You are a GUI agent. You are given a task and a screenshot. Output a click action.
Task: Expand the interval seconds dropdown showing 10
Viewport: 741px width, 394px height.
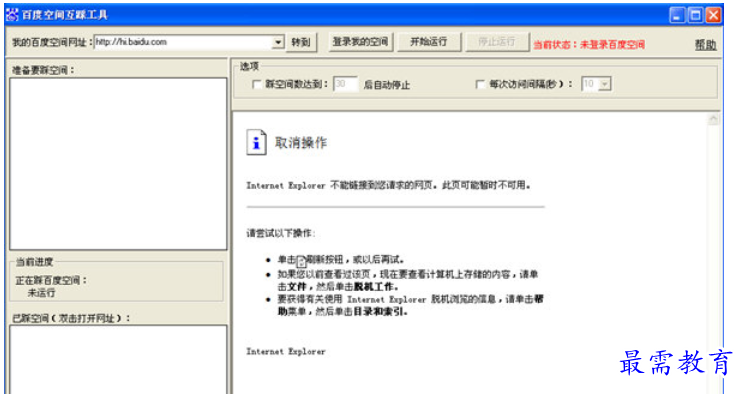click(x=604, y=84)
